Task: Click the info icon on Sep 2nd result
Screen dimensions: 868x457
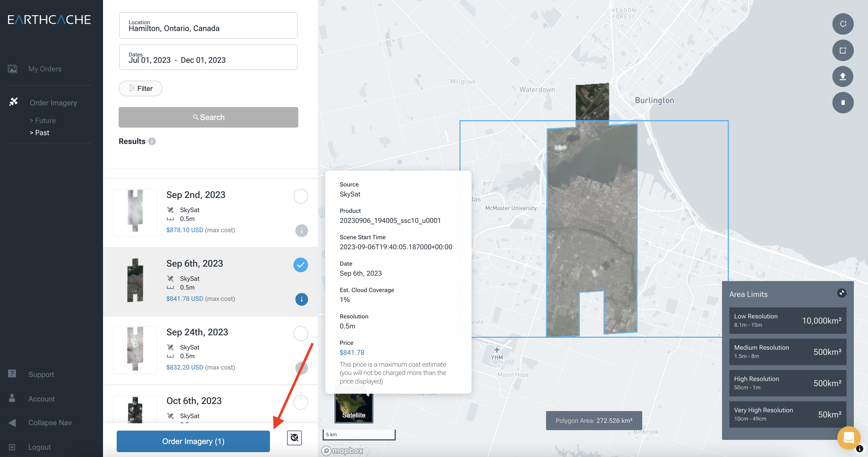Action: click(301, 230)
